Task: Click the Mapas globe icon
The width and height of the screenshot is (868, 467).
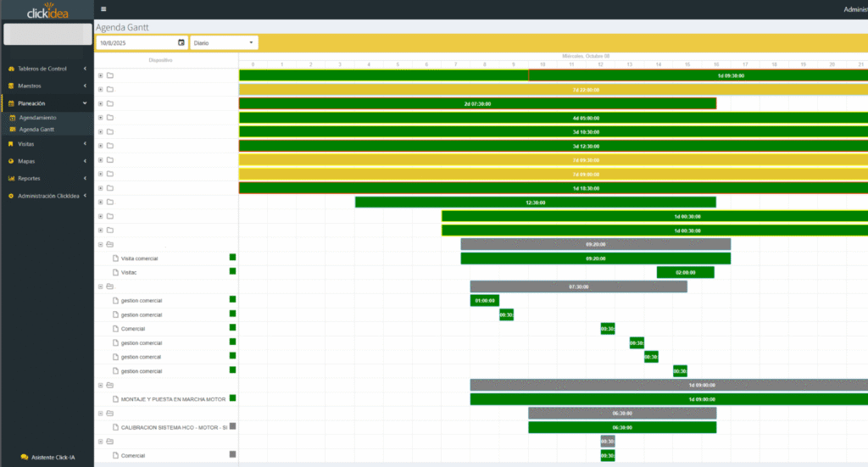Action: pos(10,161)
